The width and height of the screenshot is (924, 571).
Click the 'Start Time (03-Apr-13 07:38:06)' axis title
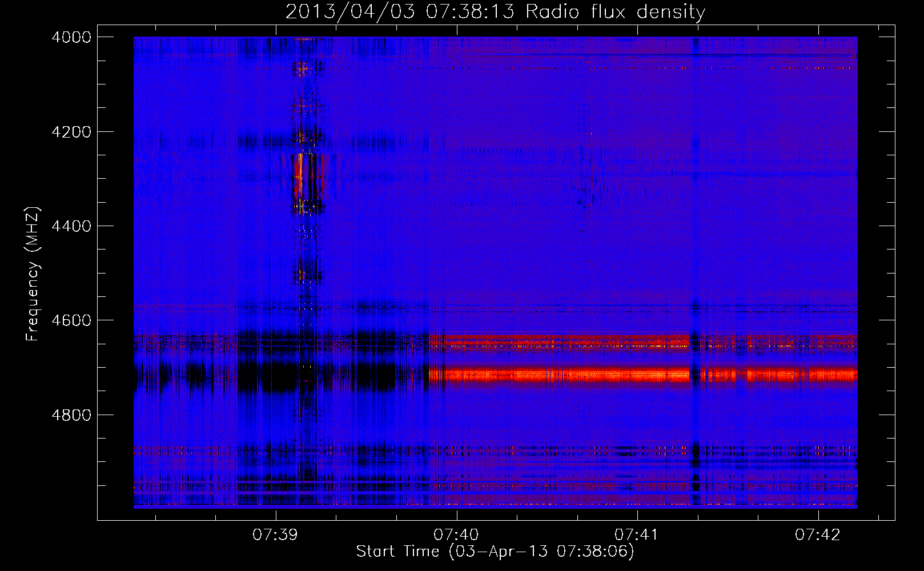(495, 552)
